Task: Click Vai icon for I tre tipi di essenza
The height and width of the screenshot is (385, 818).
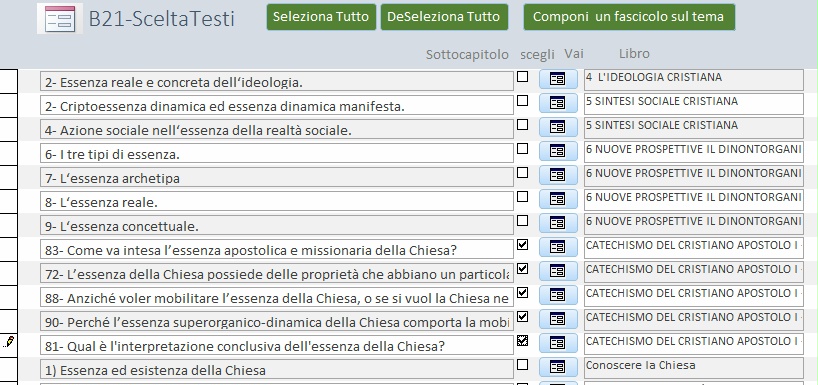Action: 558,151
